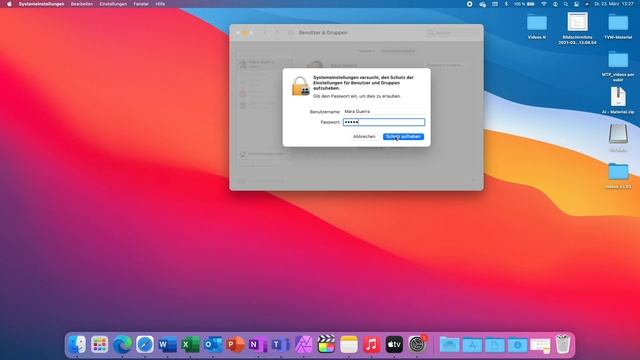Open Music app from the dock
The image size is (640, 360).
coord(371,344)
